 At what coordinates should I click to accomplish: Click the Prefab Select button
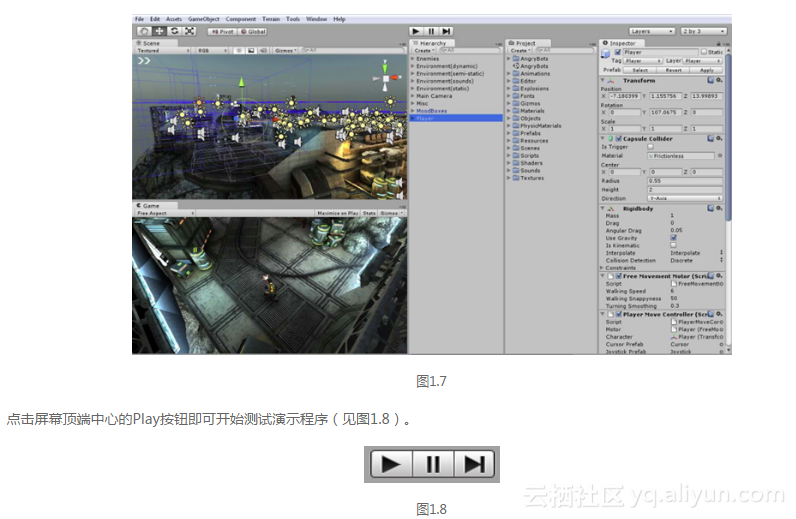[x=640, y=70]
